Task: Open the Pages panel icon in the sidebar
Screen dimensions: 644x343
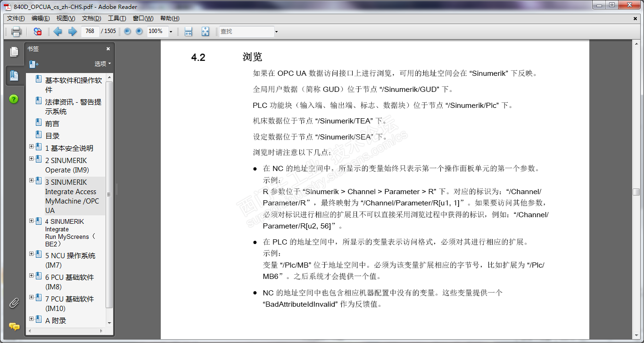Action: pyautogui.click(x=14, y=52)
